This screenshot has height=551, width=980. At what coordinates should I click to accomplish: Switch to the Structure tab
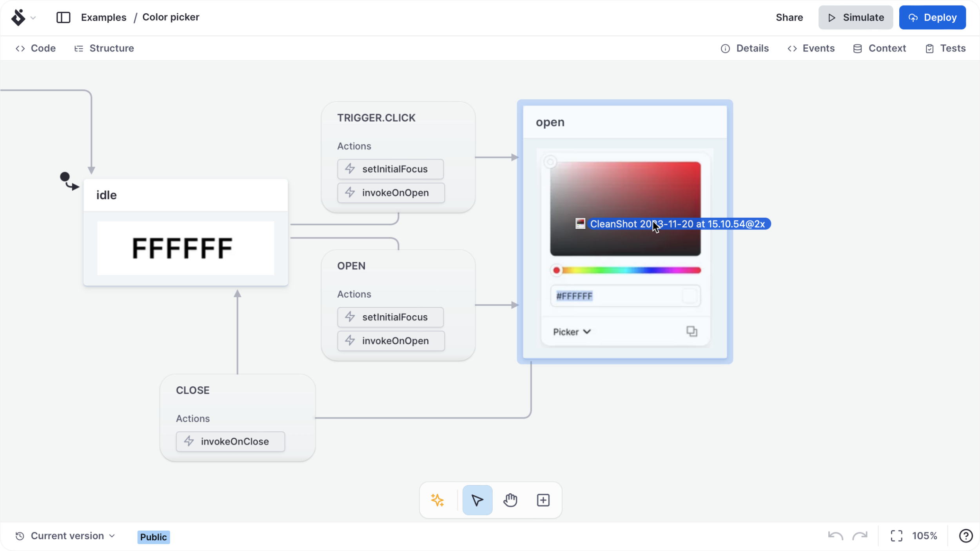(104, 48)
